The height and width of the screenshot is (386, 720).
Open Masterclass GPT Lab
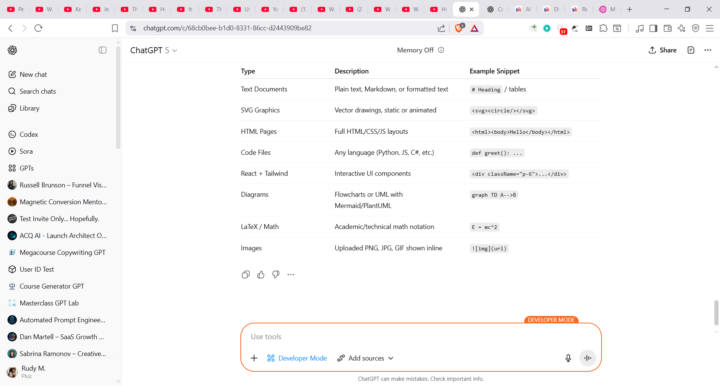pyautogui.click(x=44, y=303)
